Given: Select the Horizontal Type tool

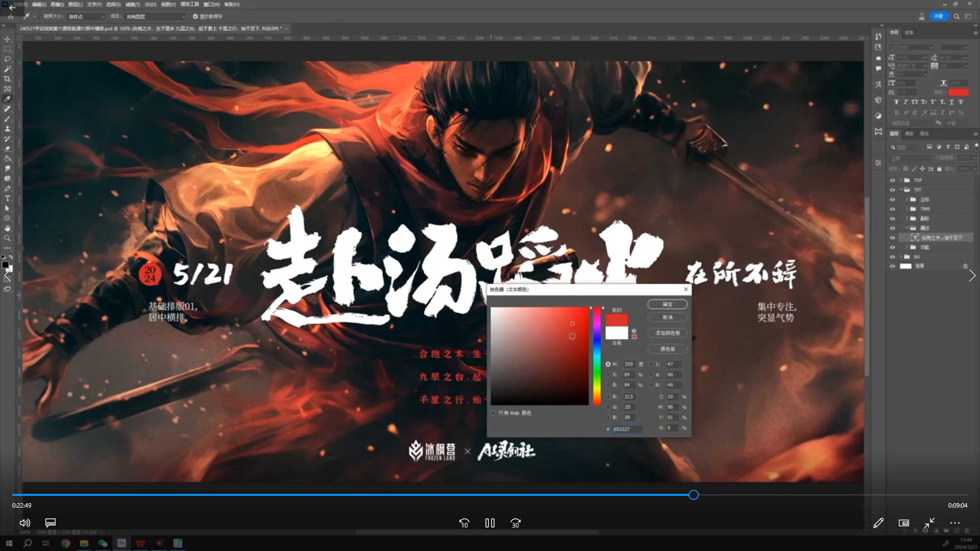Looking at the screenshot, I should 7,199.
